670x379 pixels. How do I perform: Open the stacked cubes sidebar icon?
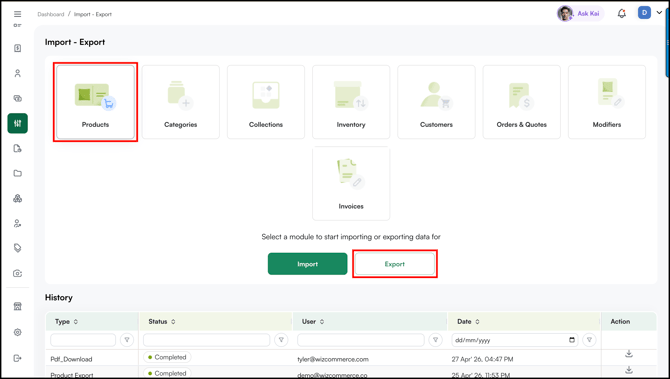tap(18, 198)
